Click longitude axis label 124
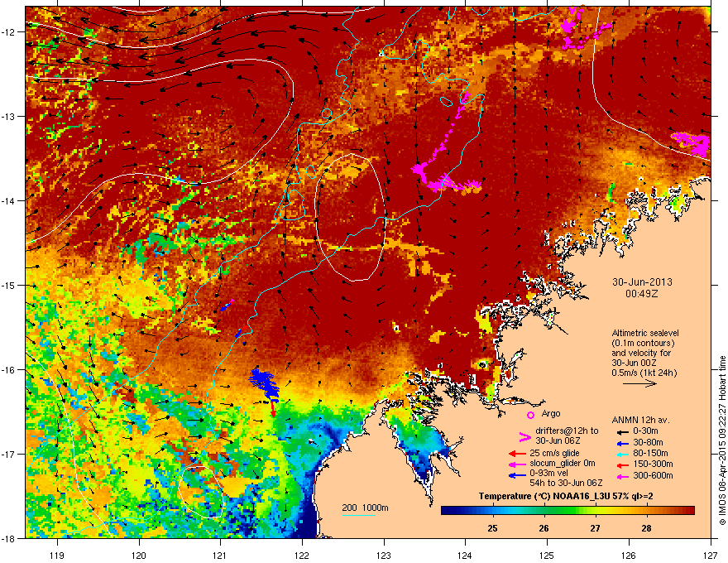Screen dimensions: 728x563 click(465, 555)
